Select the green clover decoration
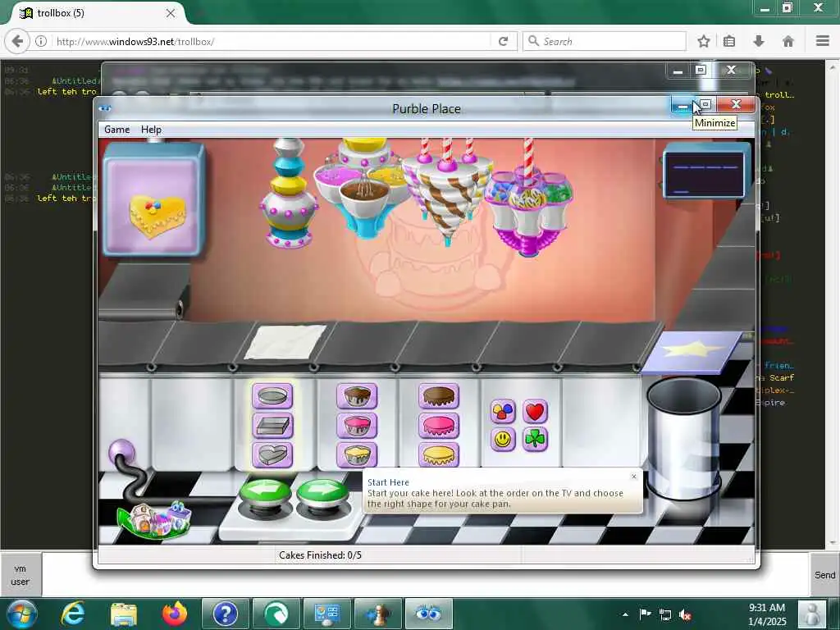This screenshot has height=630, width=840. click(x=535, y=440)
